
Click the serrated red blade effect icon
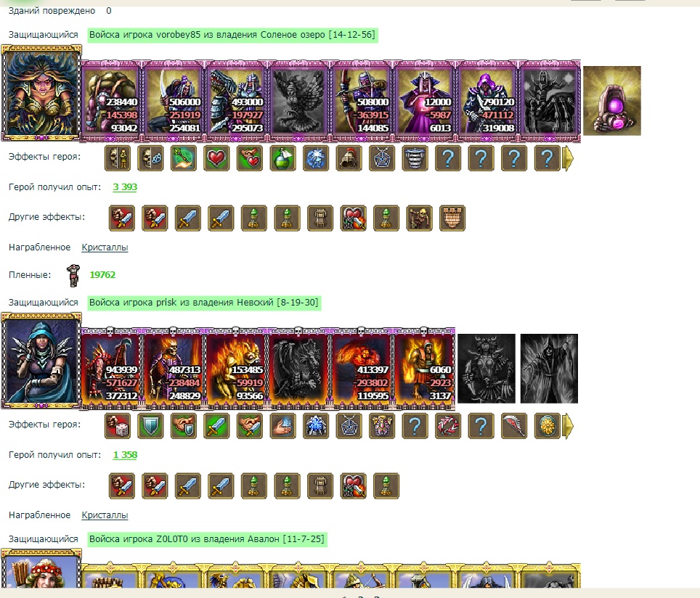click(514, 426)
